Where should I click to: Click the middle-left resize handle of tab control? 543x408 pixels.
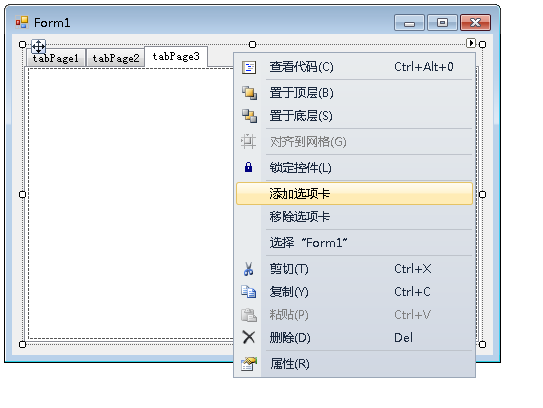coord(23,194)
